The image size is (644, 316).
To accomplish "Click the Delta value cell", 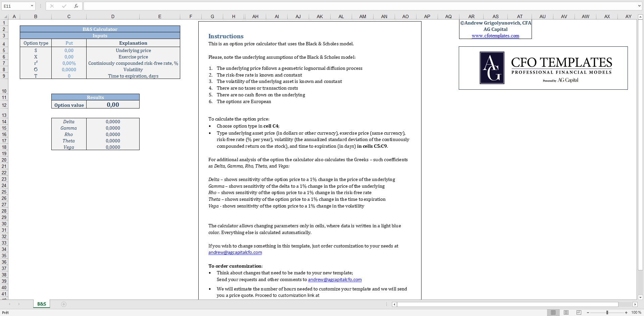I will 113,122.
